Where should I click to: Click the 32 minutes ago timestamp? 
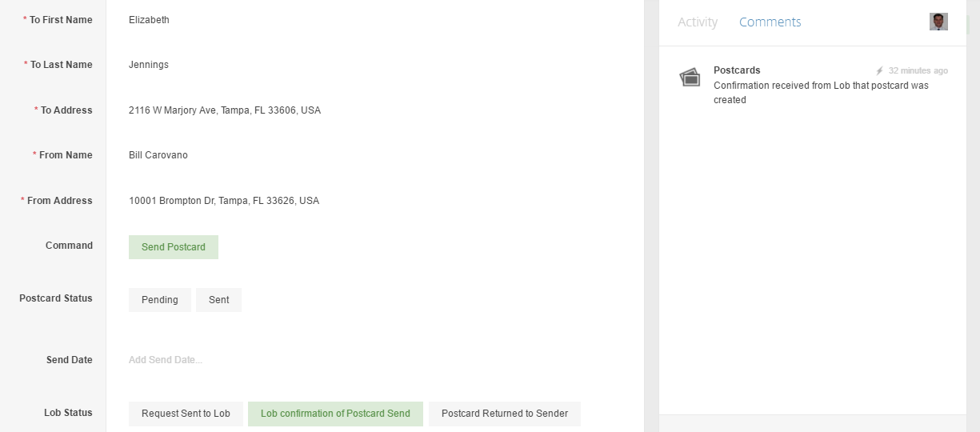[918, 70]
